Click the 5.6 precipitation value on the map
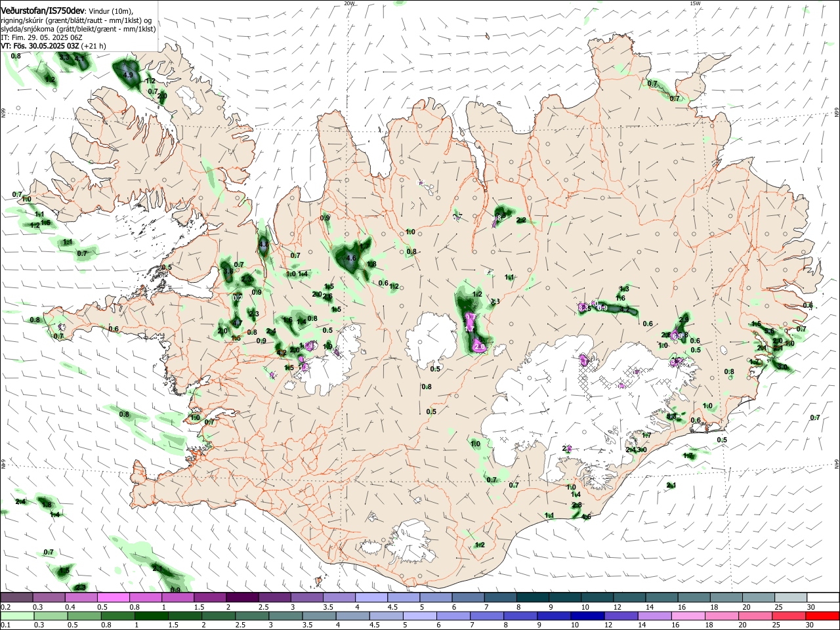This screenshot has width=840, height=630. coord(769,331)
